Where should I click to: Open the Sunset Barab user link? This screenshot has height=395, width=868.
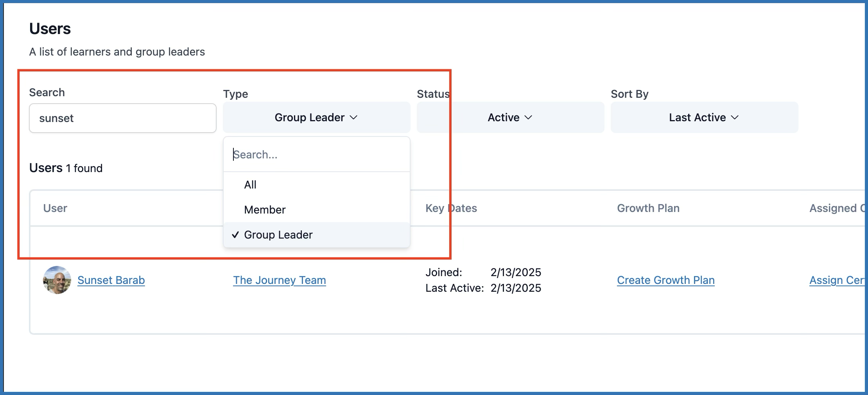click(x=111, y=280)
